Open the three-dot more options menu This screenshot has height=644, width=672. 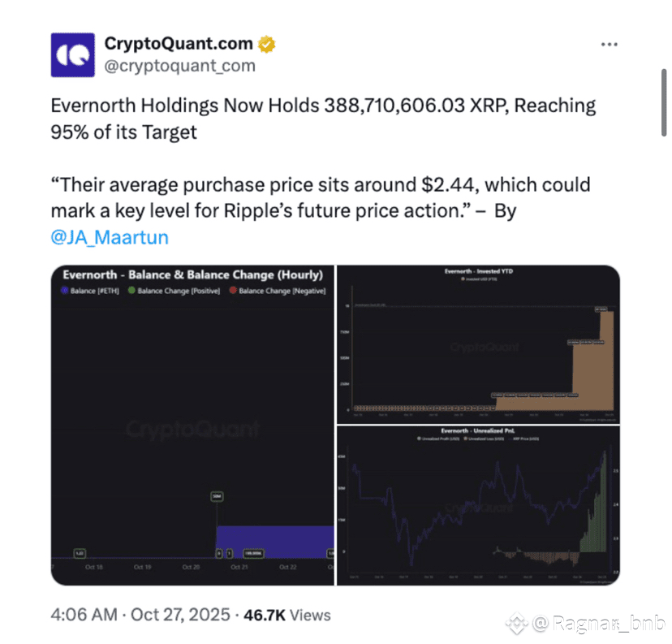(x=609, y=45)
